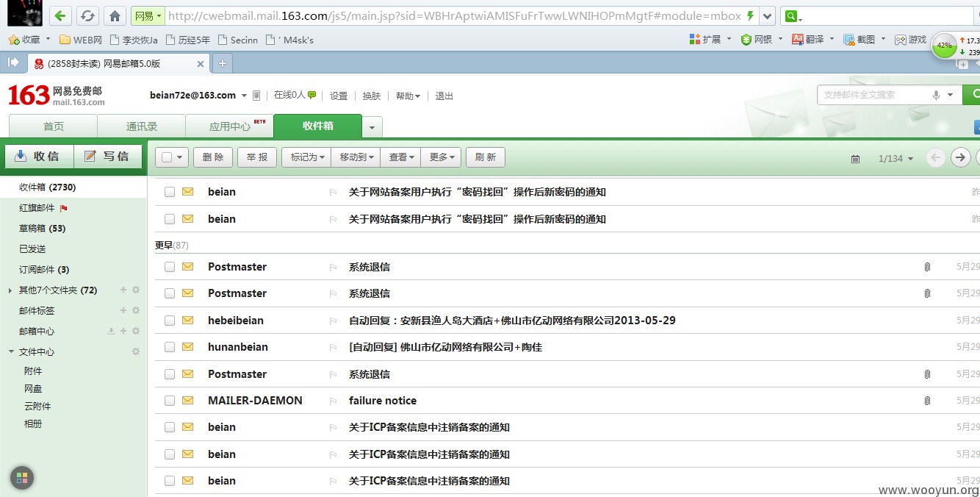Check the second beian 密码找回 email checkbox
980x497 pixels.
click(x=170, y=219)
